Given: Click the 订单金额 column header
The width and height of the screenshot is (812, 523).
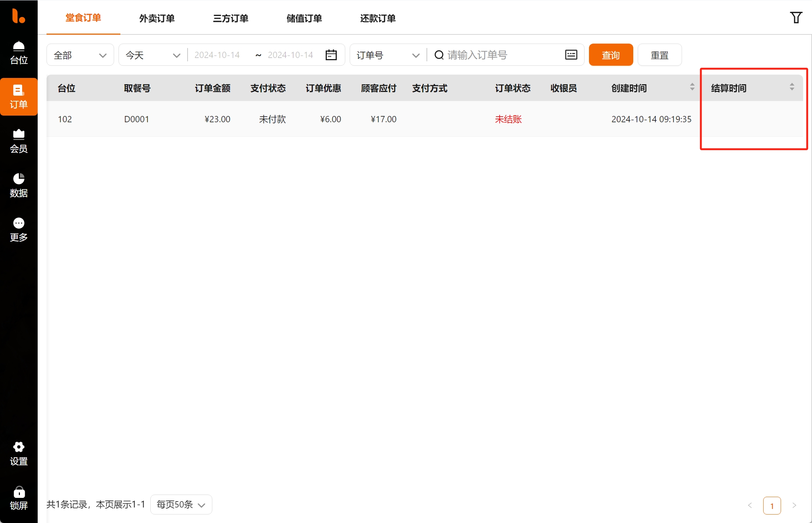Looking at the screenshot, I should [213, 88].
